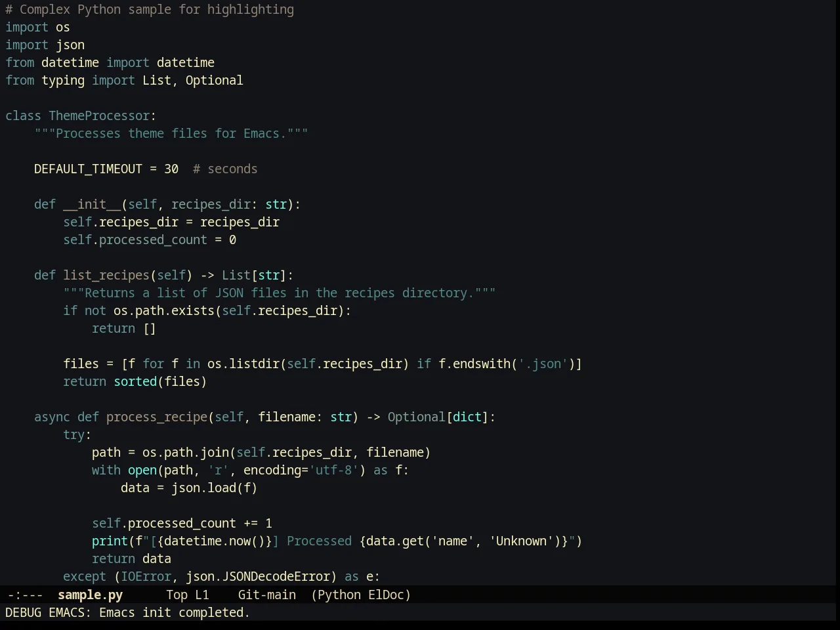The width and height of the screenshot is (840, 630).
Task: Click the Top position indicator in mode line
Action: pos(177,595)
